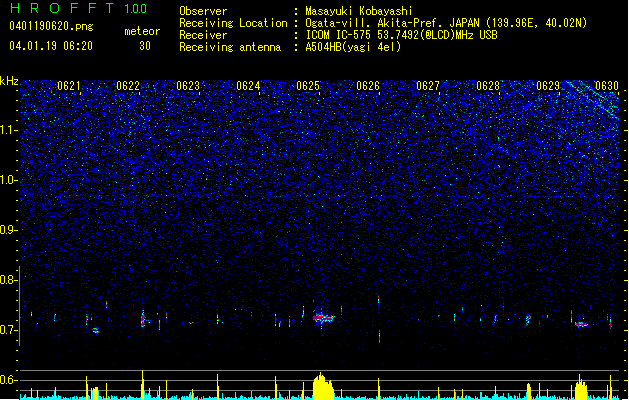Select the version number 1.00

(x=135, y=9)
